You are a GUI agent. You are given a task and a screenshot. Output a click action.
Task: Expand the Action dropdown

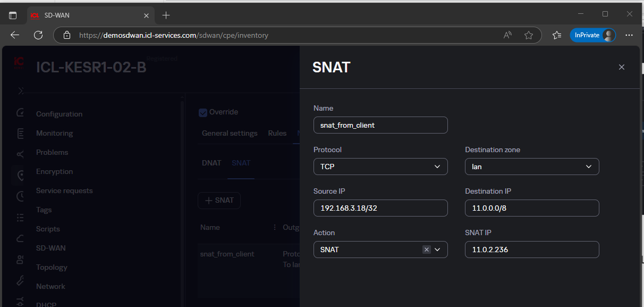pyautogui.click(x=438, y=250)
